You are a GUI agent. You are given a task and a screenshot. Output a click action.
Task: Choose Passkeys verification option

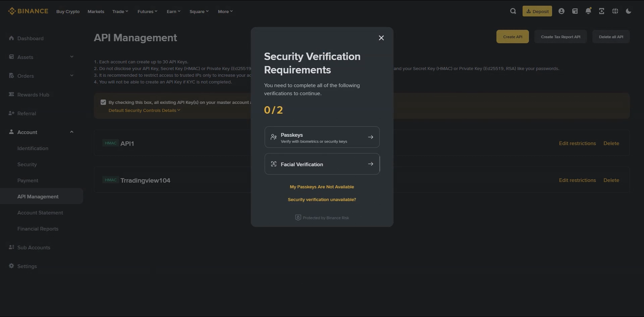click(x=322, y=137)
